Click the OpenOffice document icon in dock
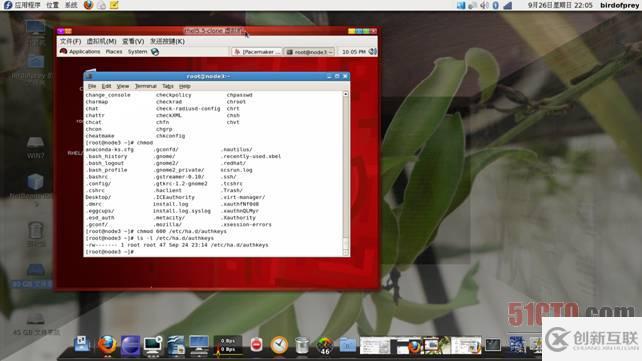 pyautogui.click(x=176, y=345)
